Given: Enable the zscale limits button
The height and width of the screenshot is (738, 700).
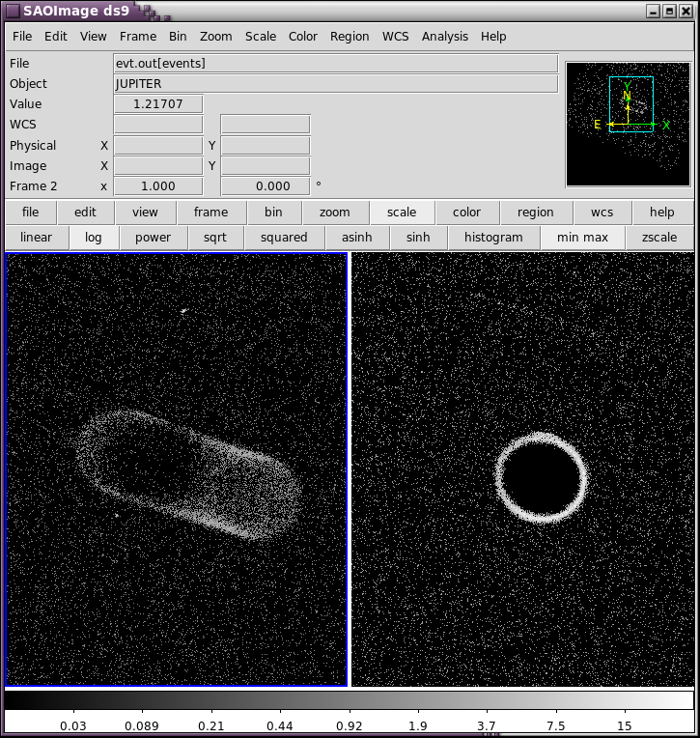Looking at the screenshot, I should pos(659,238).
